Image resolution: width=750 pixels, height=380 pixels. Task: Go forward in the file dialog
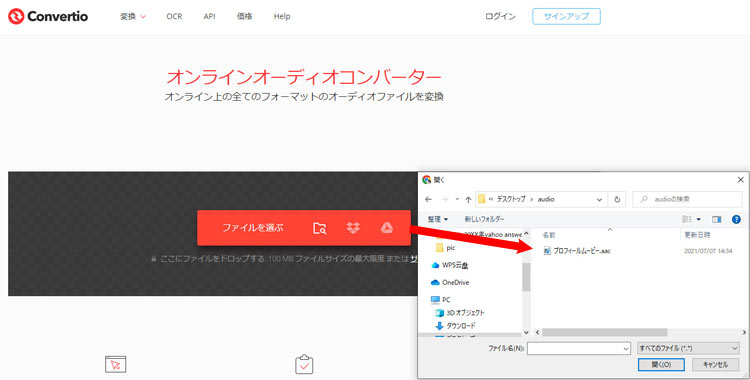click(444, 199)
